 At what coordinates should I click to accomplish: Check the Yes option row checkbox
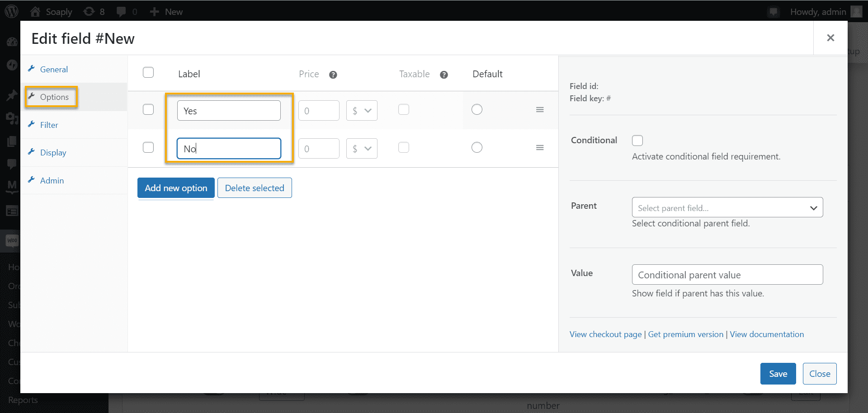[148, 109]
